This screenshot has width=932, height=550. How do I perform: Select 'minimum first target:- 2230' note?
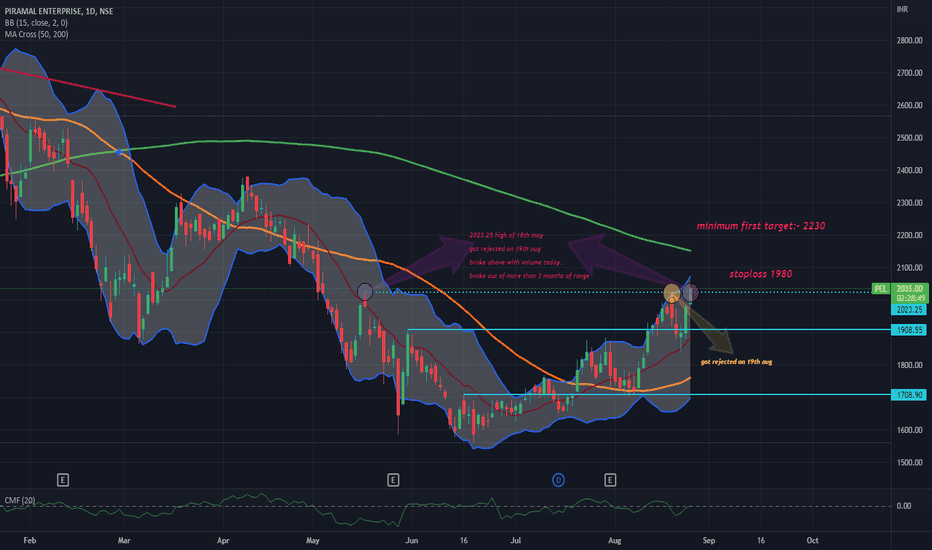pyautogui.click(x=761, y=226)
